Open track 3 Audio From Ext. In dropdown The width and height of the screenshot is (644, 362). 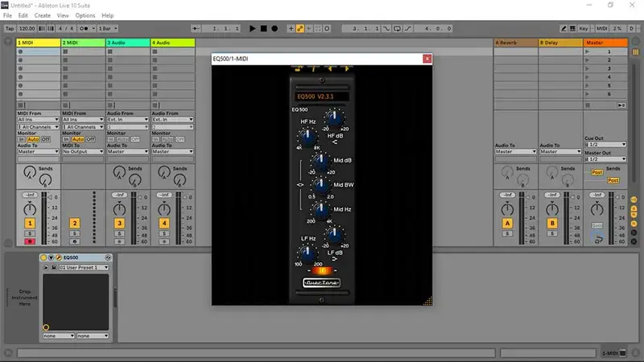tap(127, 119)
